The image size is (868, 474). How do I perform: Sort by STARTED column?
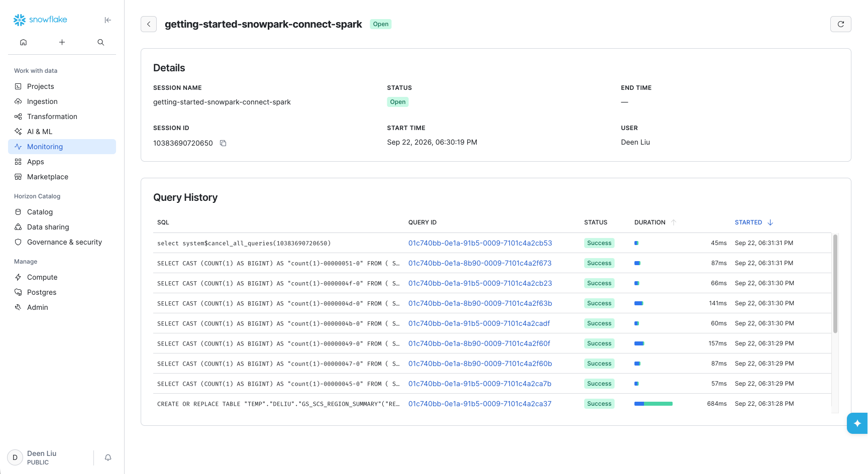pos(754,222)
